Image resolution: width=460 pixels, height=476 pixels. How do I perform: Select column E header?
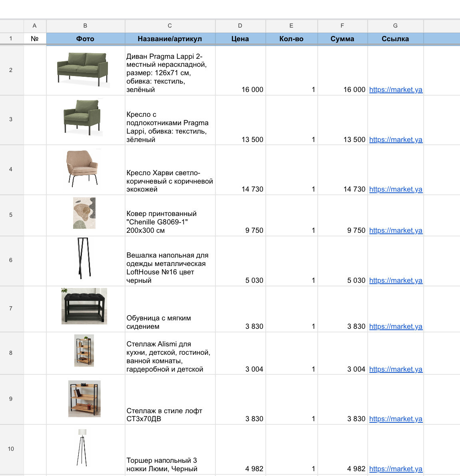tap(292, 26)
